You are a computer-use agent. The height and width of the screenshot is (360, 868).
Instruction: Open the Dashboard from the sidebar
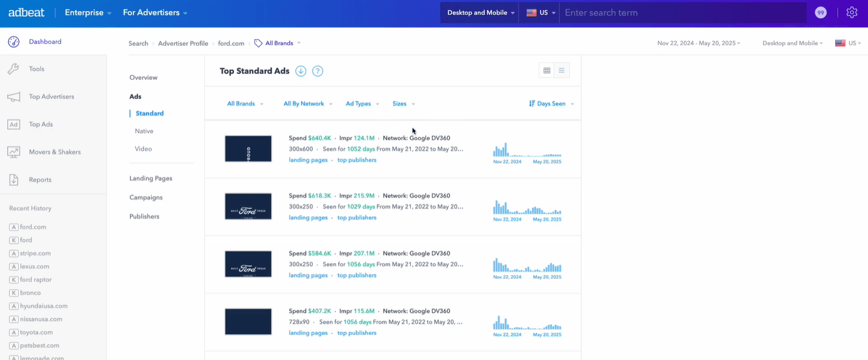point(45,41)
